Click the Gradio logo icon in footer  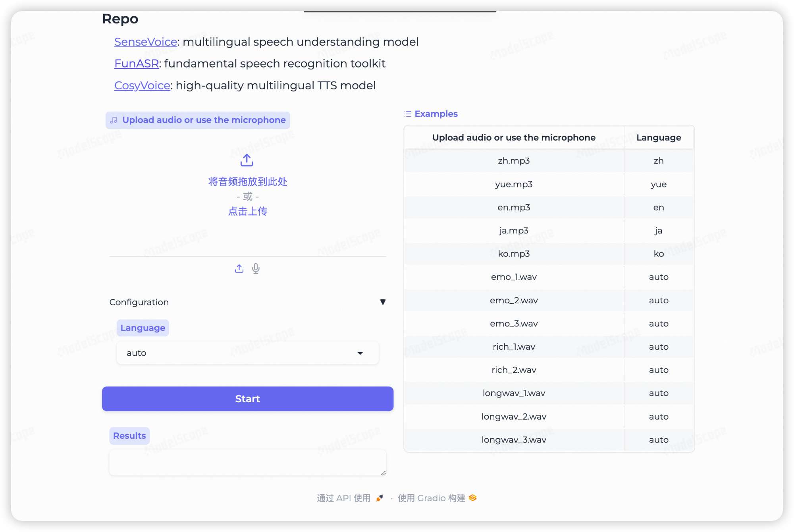point(472,498)
